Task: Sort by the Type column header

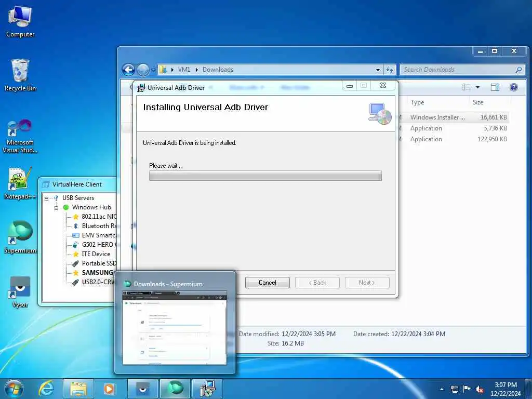Action: pos(417,102)
